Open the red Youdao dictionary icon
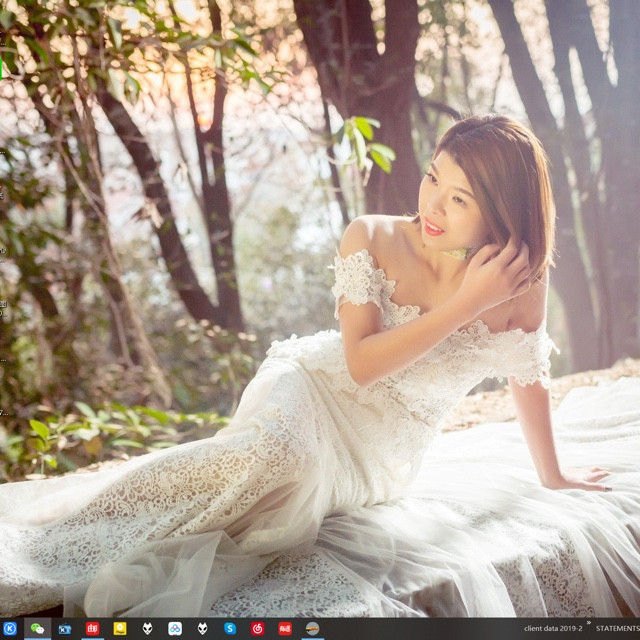Screen dimensions: 640x640 (x=285, y=629)
